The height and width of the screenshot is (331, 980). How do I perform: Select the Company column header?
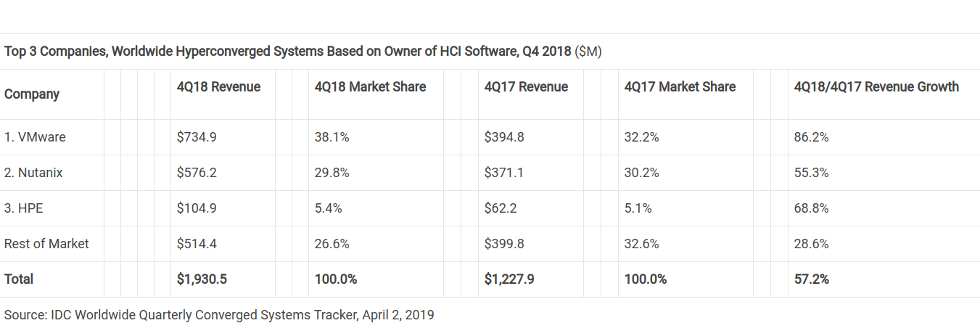point(32,94)
